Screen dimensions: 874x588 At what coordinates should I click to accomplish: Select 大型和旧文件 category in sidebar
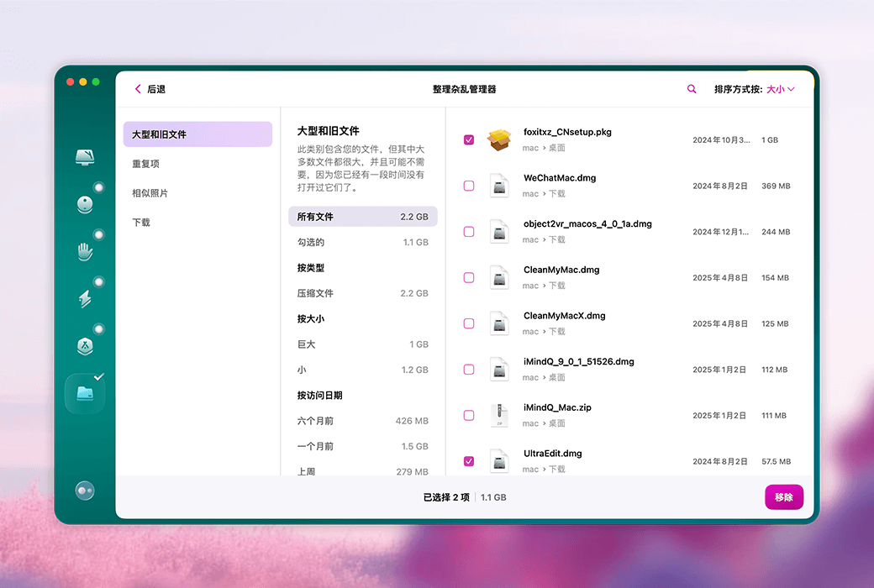(197, 134)
